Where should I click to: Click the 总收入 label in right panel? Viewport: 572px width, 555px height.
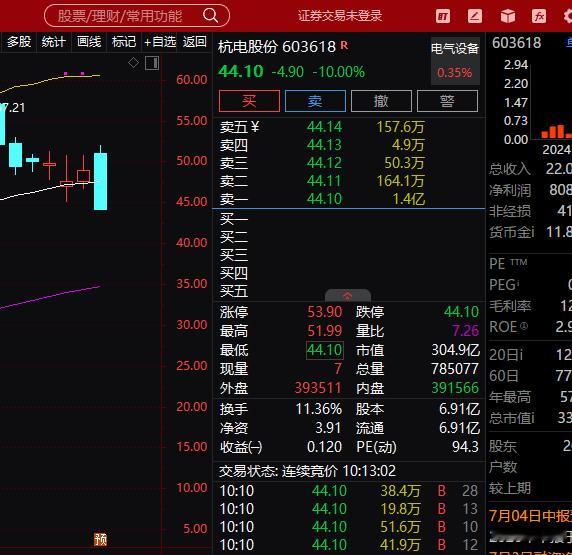(x=510, y=169)
